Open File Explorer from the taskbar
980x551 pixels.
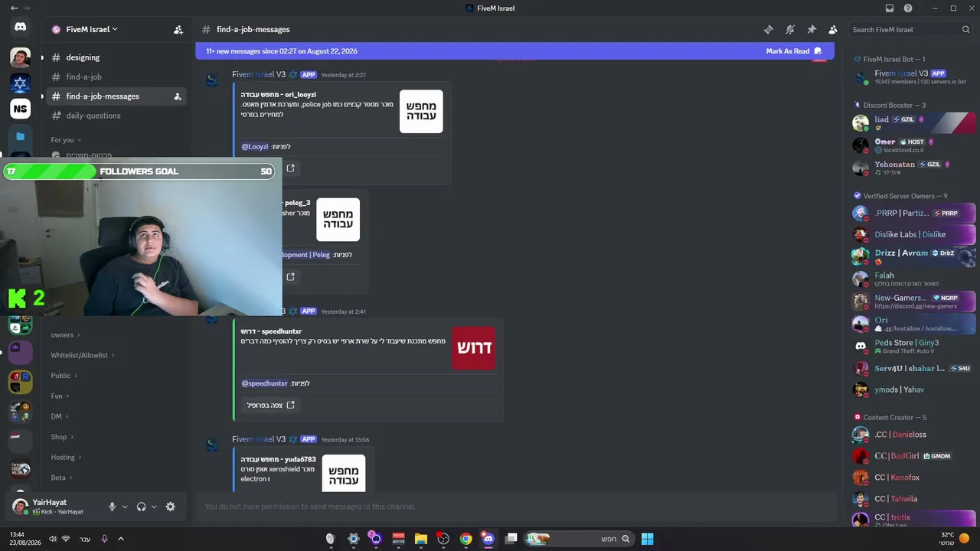420,539
